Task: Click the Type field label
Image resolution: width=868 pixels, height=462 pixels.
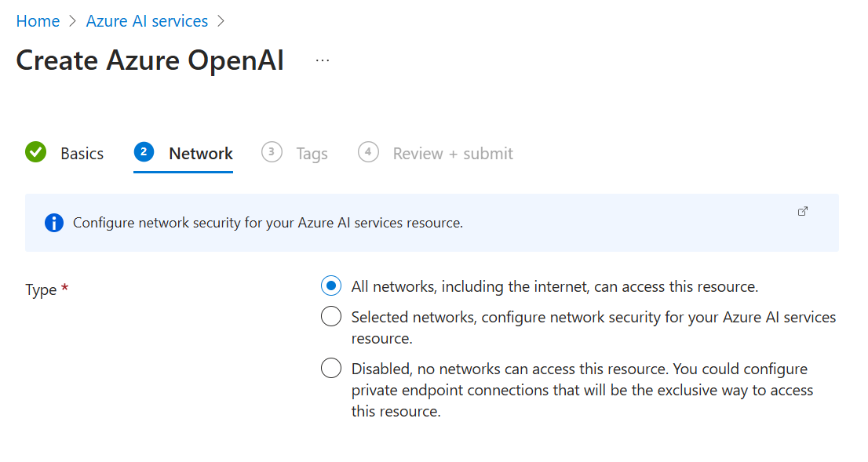Action: pos(41,289)
